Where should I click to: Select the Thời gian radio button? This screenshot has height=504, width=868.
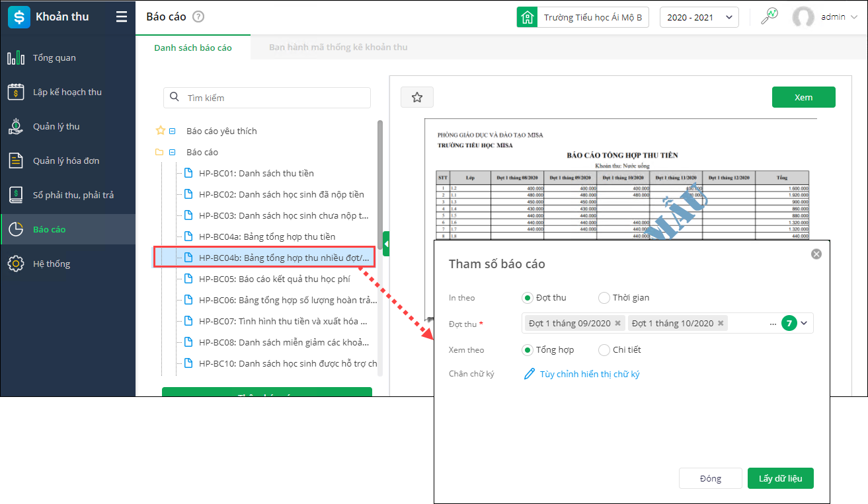tap(604, 298)
